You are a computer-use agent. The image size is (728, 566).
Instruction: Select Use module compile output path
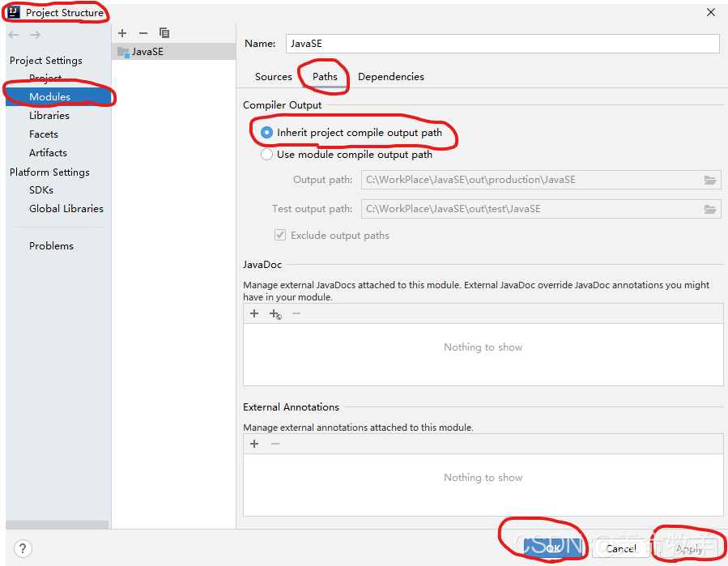pos(347,155)
